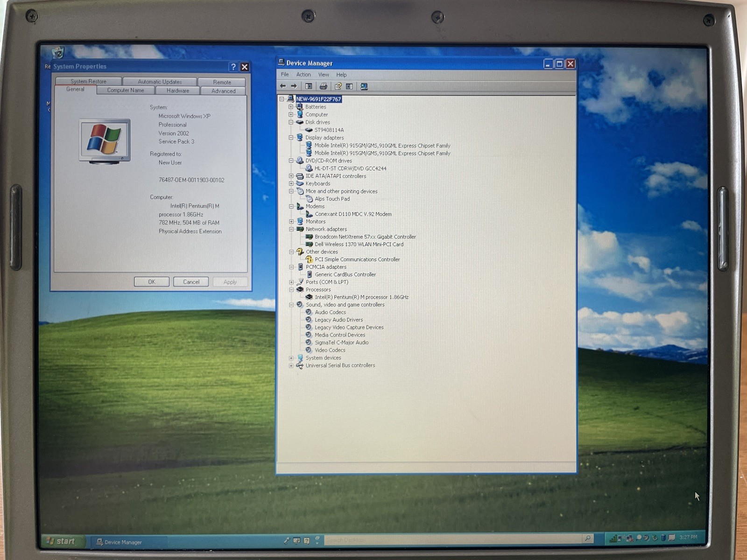
Task: Open Properties icon in Device Manager toolbar
Action: click(x=338, y=86)
